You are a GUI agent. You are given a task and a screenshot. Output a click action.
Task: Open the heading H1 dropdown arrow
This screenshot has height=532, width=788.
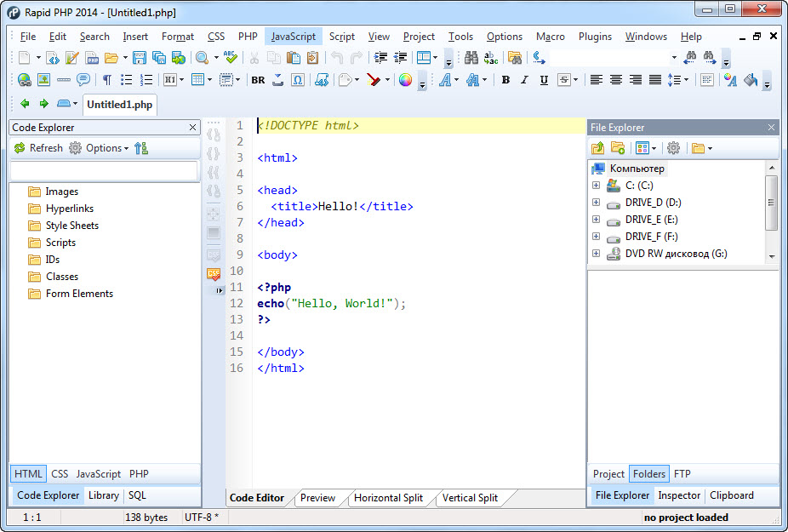pyautogui.click(x=180, y=80)
